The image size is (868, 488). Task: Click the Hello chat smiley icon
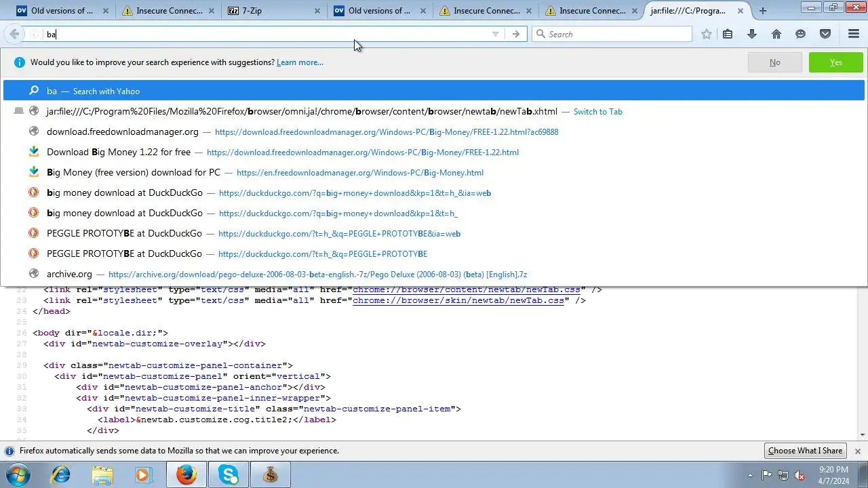tap(801, 34)
